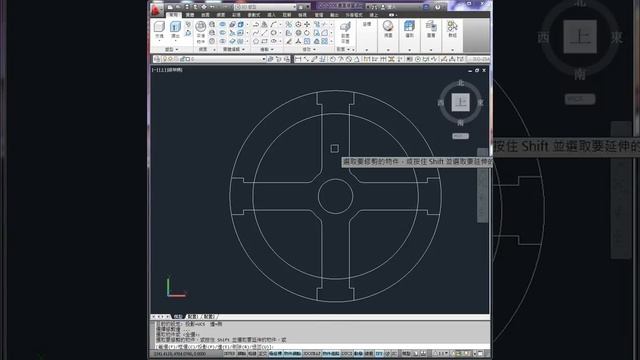Image resolution: width=640 pixels, height=360 pixels.
Task: Click West (西) on the ViewCube compass
Action: pos(440,102)
